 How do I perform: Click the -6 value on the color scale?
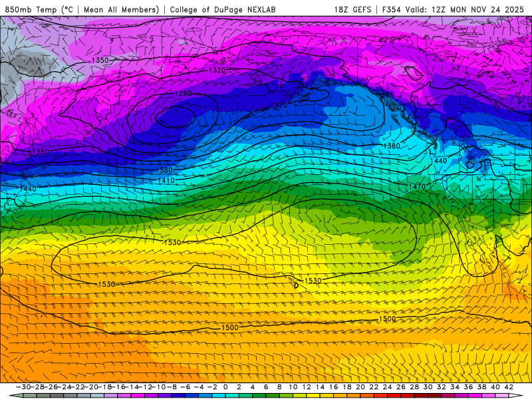coord(186,387)
